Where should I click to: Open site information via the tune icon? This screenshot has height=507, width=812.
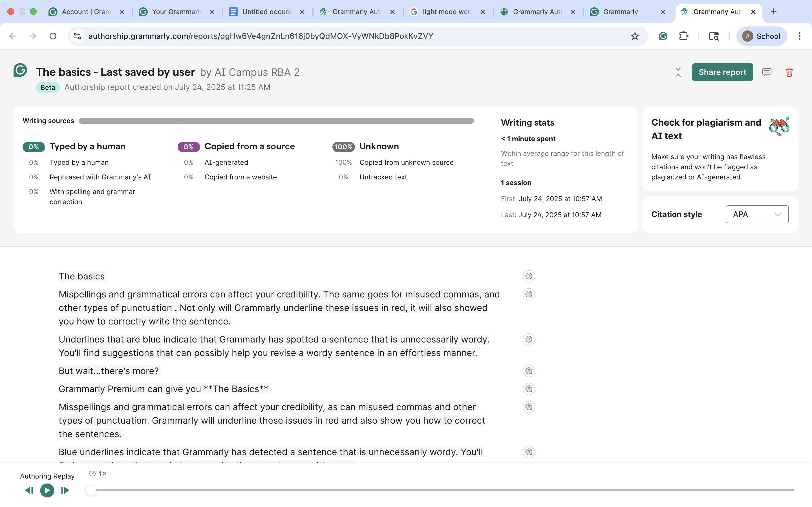point(77,36)
